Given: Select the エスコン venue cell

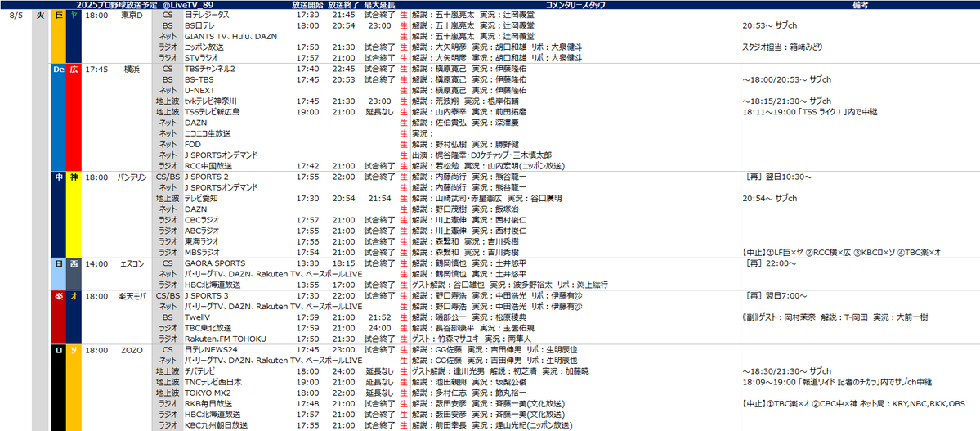Looking at the screenshot, I should (132, 263).
